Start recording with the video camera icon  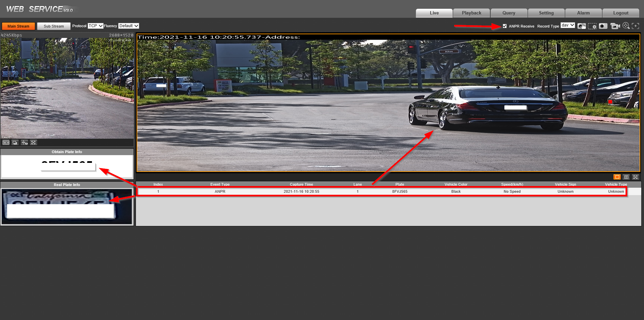point(615,26)
